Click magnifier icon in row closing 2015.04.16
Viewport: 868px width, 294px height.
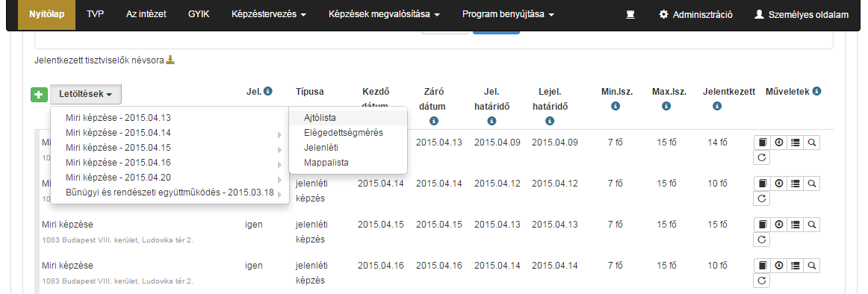(x=811, y=265)
